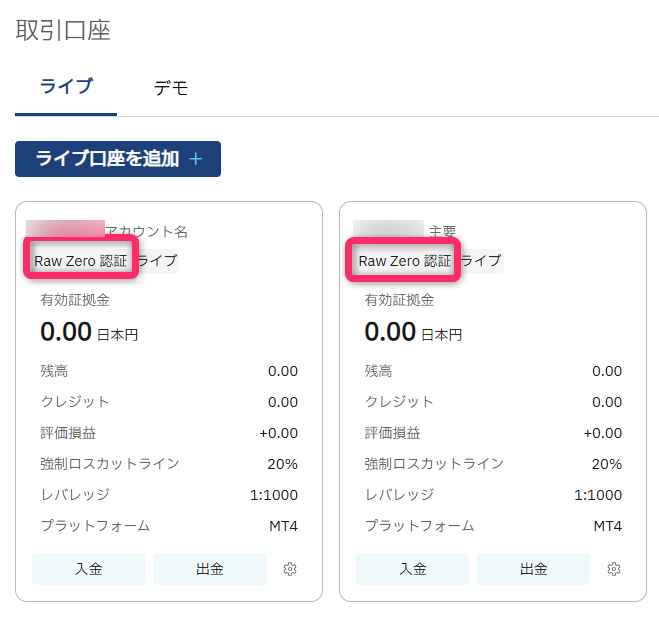Click 強制ロスカットライン 20% value on 主要 card
Screen dimensions: 659x633
click(607, 464)
